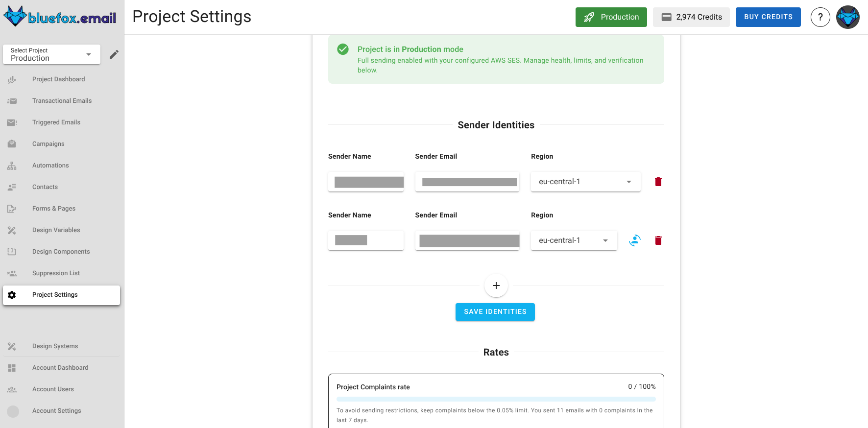Delete the second sender identity

click(658, 240)
